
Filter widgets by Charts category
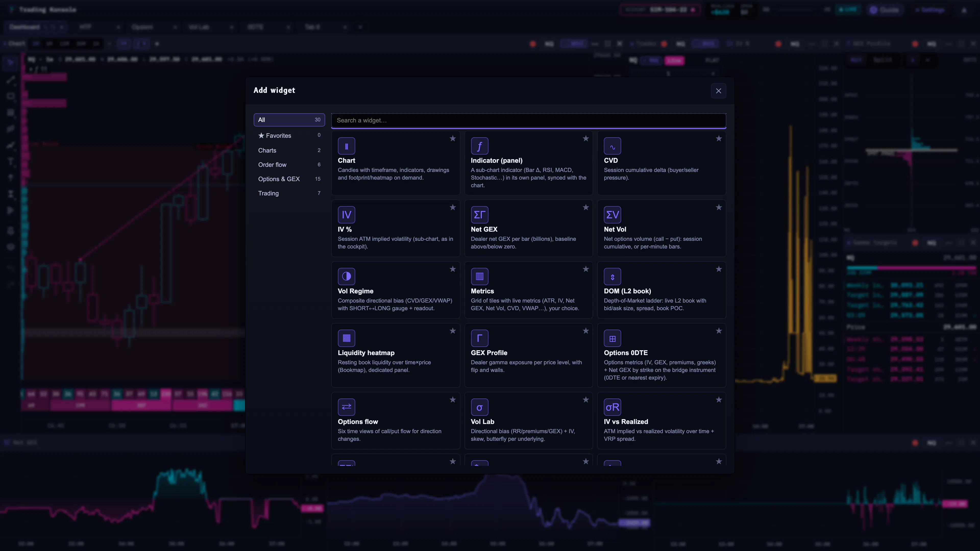[x=289, y=150]
